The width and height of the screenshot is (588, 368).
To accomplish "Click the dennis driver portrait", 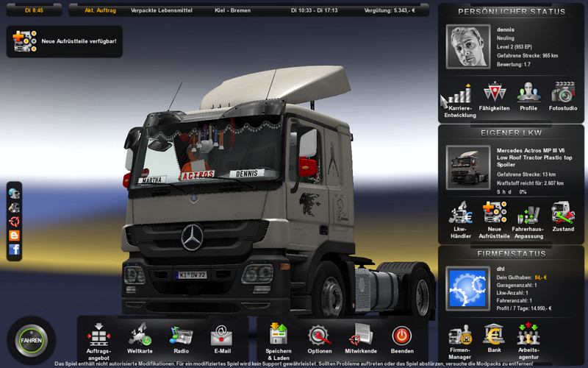I will tap(468, 46).
